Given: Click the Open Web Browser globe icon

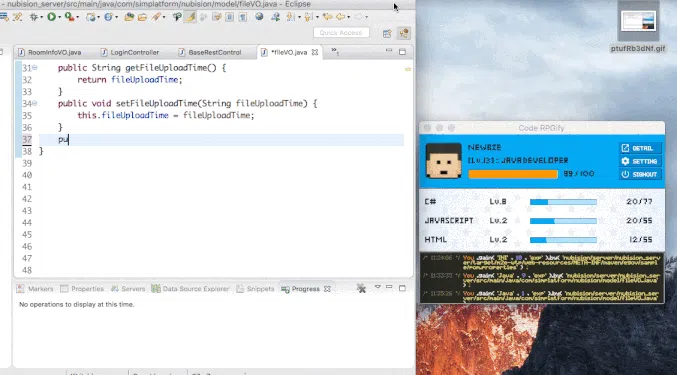Looking at the screenshot, I should pos(259,16).
